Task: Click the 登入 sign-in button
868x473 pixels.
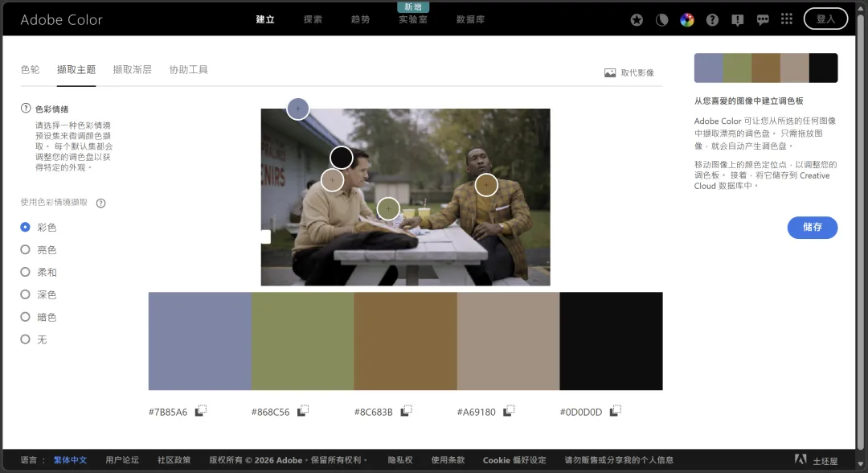Action: 825,19
